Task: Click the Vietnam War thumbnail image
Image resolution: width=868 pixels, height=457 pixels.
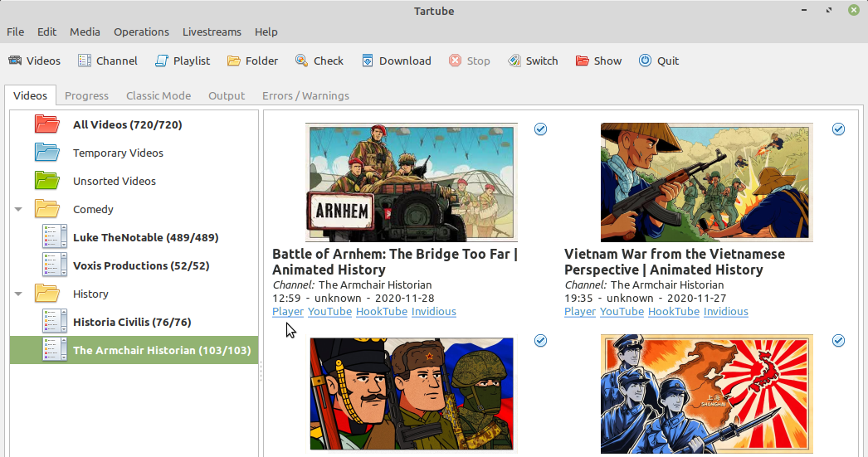Action: click(x=707, y=182)
